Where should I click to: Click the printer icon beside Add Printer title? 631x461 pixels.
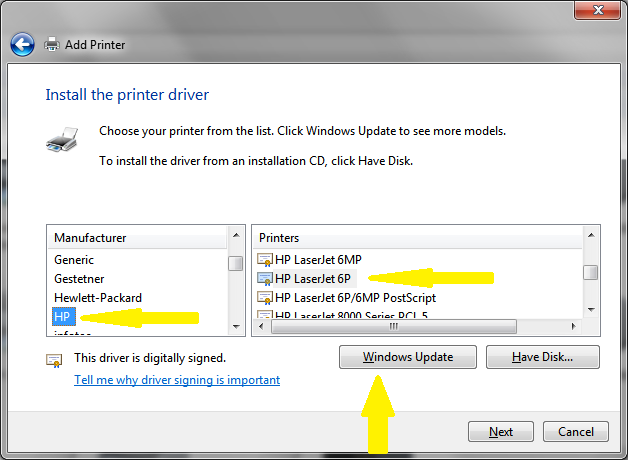52,44
